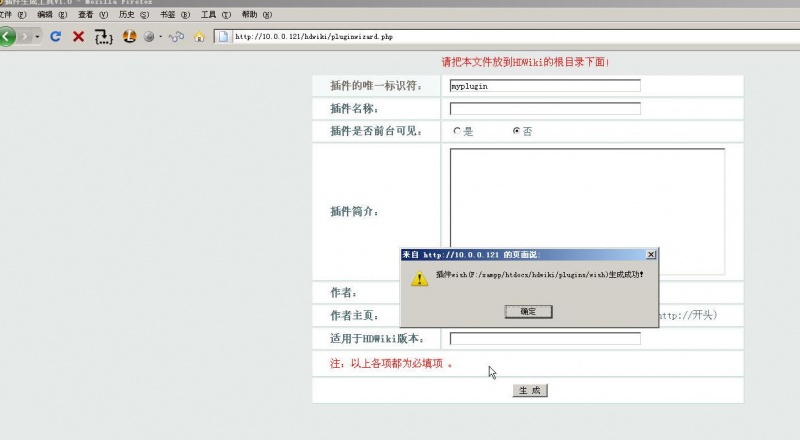This screenshot has height=440, width=800.
Task: Click the page icon in address bar
Action: pyautogui.click(x=223, y=37)
